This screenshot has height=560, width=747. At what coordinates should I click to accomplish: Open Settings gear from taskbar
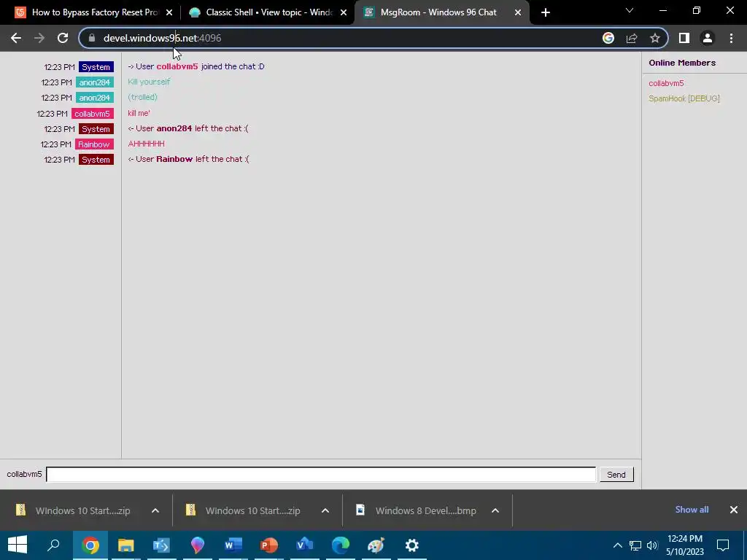(x=411, y=545)
